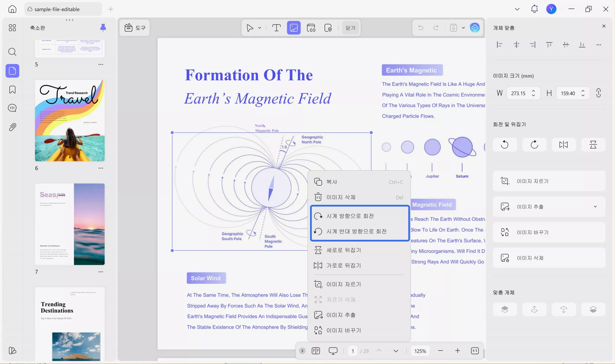Close the 개체 맞춤 panel
The image size is (615, 364).
pos(604,26)
